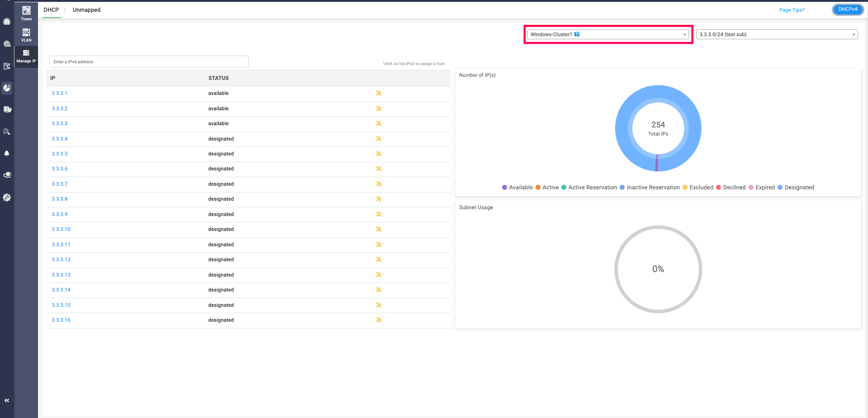Click the 0% subnet usage gauge value
The image size is (868, 418).
pyautogui.click(x=658, y=269)
